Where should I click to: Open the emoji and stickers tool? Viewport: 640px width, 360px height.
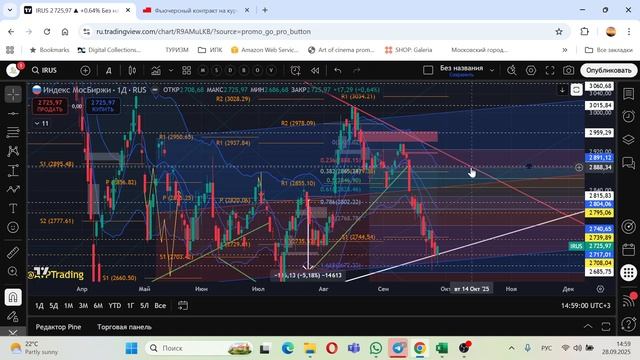click(13, 227)
